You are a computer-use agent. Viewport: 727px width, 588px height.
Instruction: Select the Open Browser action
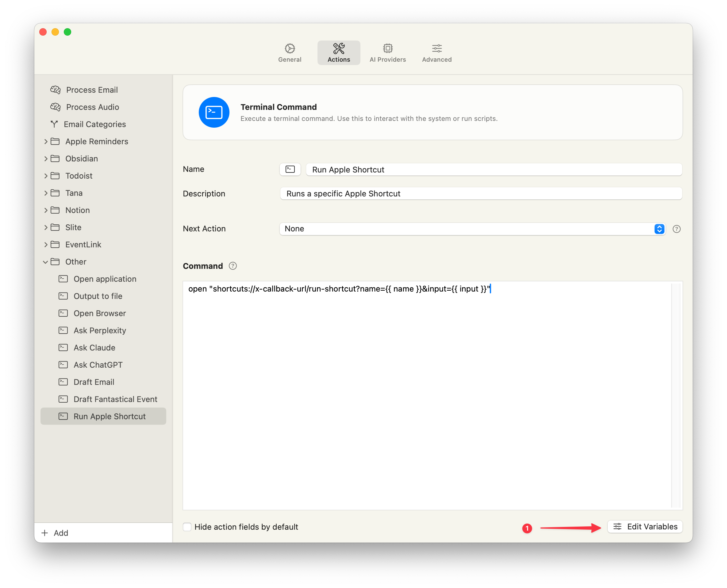pos(103,313)
